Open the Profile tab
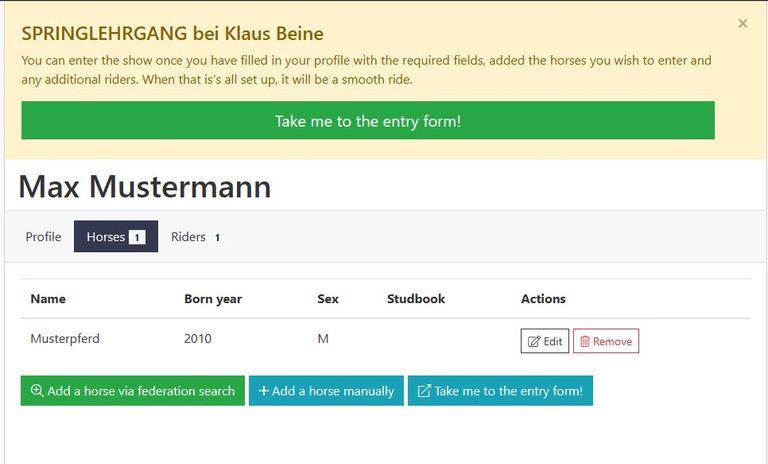The height and width of the screenshot is (464, 768). (44, 237)
